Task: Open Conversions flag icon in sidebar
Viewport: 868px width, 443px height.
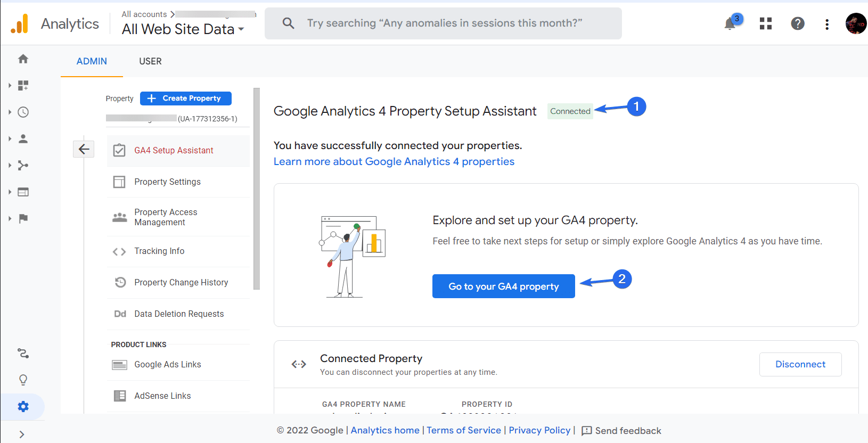Action: point(23,218)
